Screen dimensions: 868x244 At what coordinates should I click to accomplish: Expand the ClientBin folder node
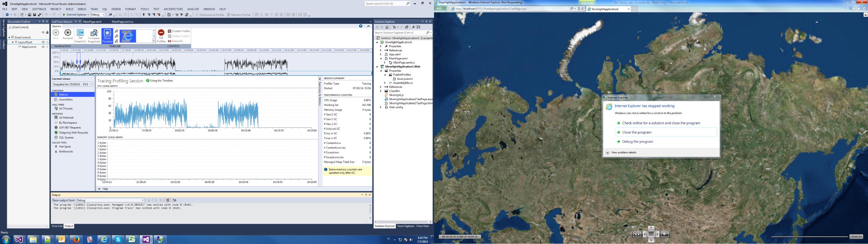coord(381,91)
